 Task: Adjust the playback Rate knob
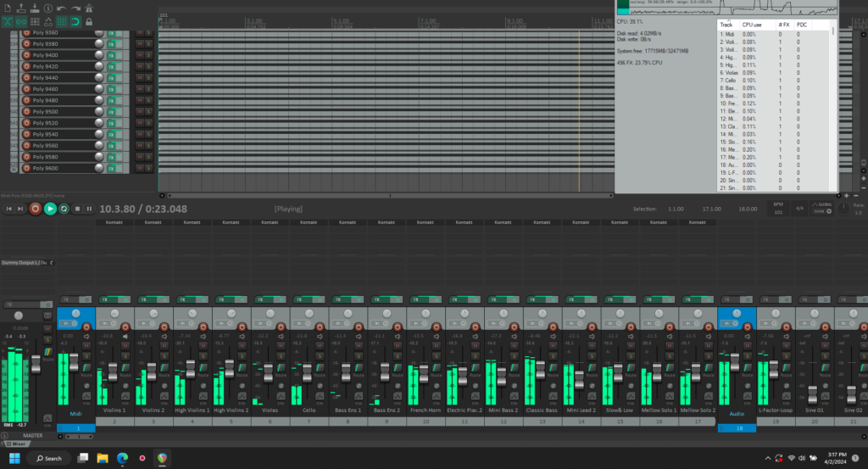point(843,209)
